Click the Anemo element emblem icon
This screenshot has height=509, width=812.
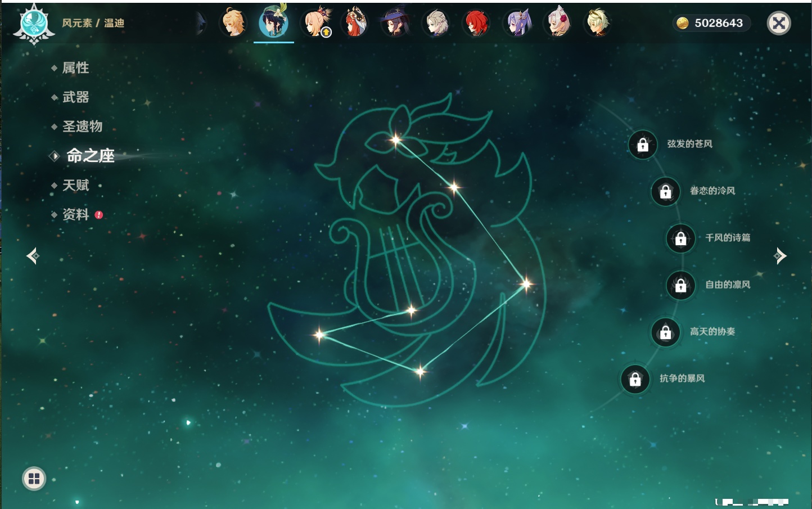pos(34,24)
